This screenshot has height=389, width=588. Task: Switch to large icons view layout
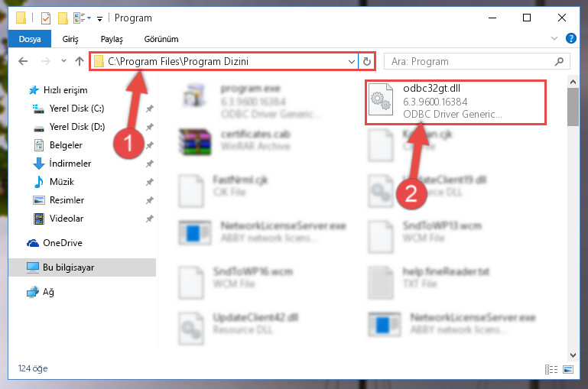(x=568, y=370)
